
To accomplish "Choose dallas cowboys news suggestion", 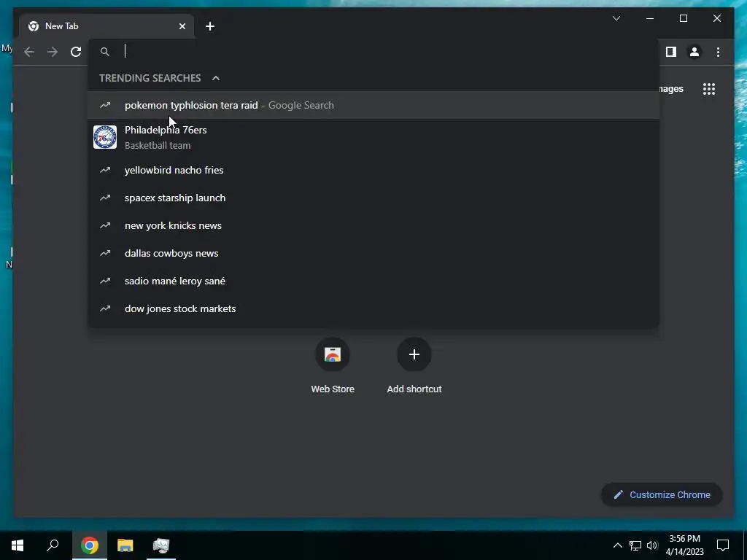I will pos(373,253).
